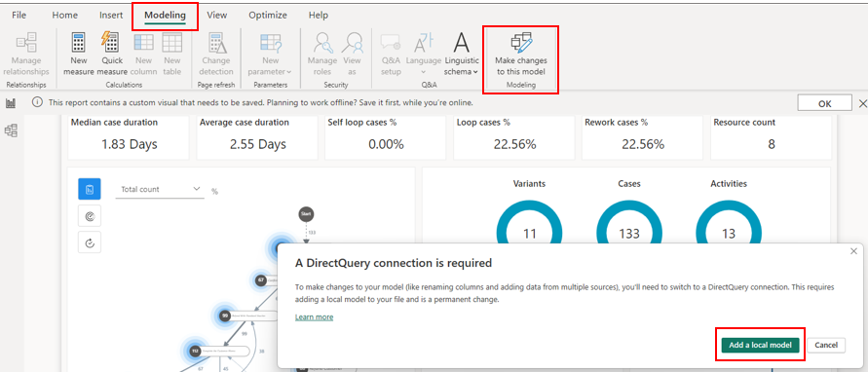The width and height of the screenshot is (868, 372).
Task: Select the blue process map view icon
Action: point(90,189)
